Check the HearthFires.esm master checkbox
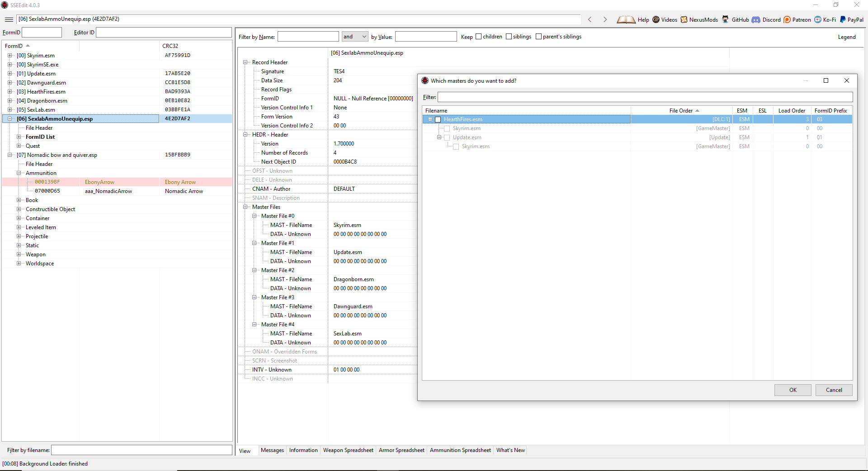 [x=438, y=119]
